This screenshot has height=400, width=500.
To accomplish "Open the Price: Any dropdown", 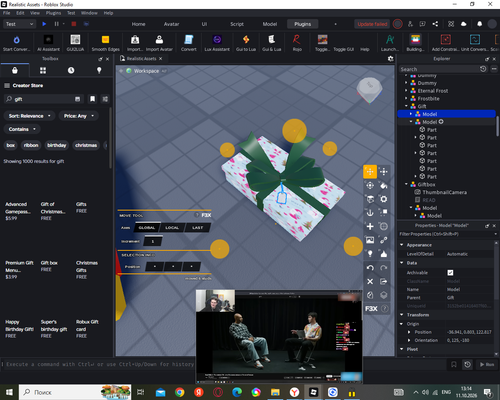I will 79,116.
